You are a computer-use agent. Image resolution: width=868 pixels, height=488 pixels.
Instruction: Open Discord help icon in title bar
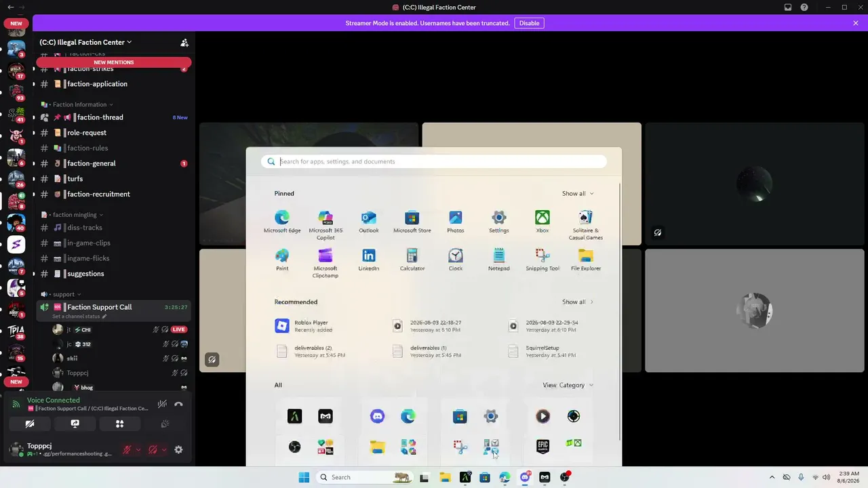coord(804,7)
